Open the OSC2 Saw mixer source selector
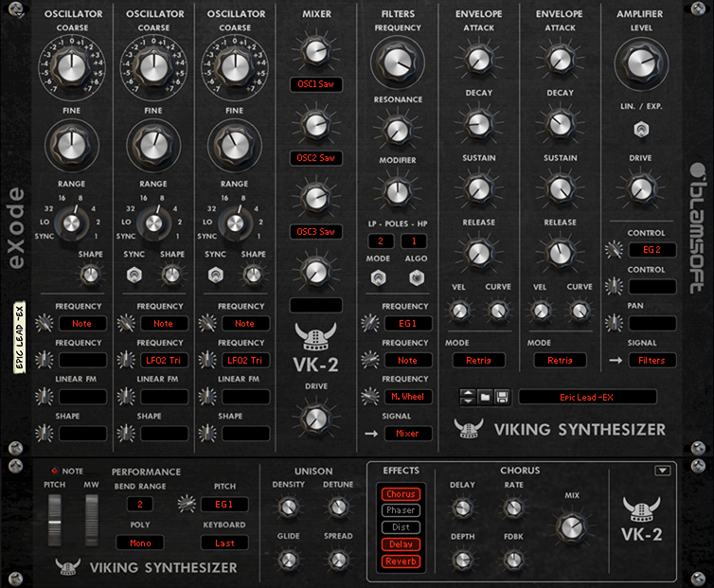 (316, 158)
